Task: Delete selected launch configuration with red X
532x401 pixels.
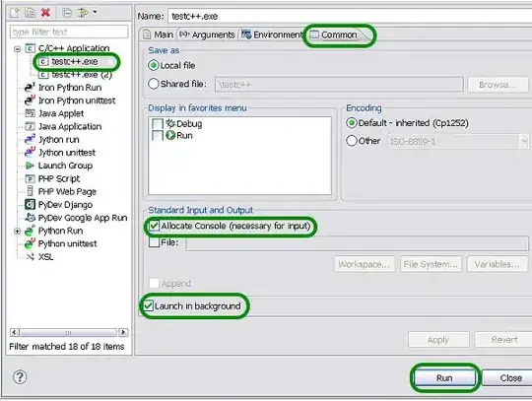Action: tap(45, 13)
